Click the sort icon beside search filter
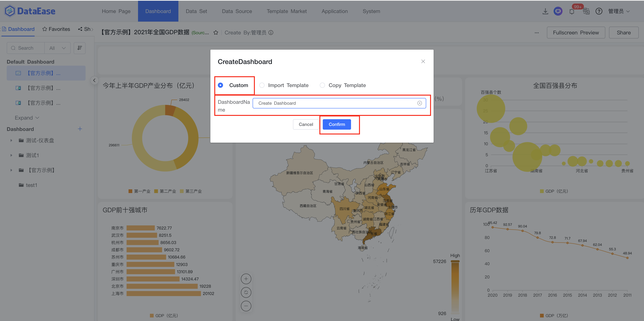This screenshot has width=644, height=321. [79, 48]
